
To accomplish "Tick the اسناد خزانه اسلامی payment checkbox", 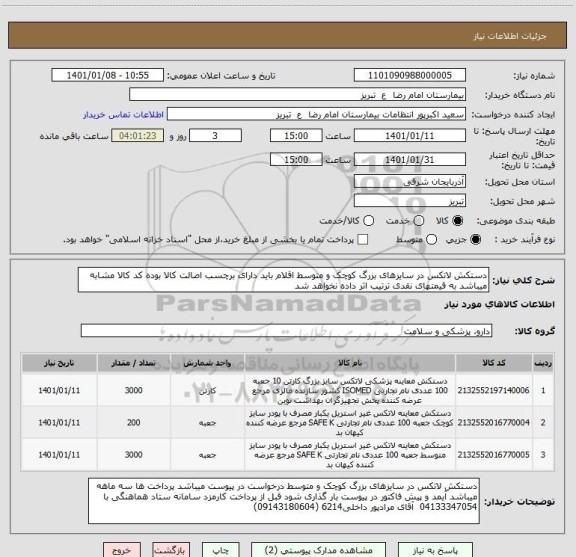I will pyautogui.click(x=363, y=240).
